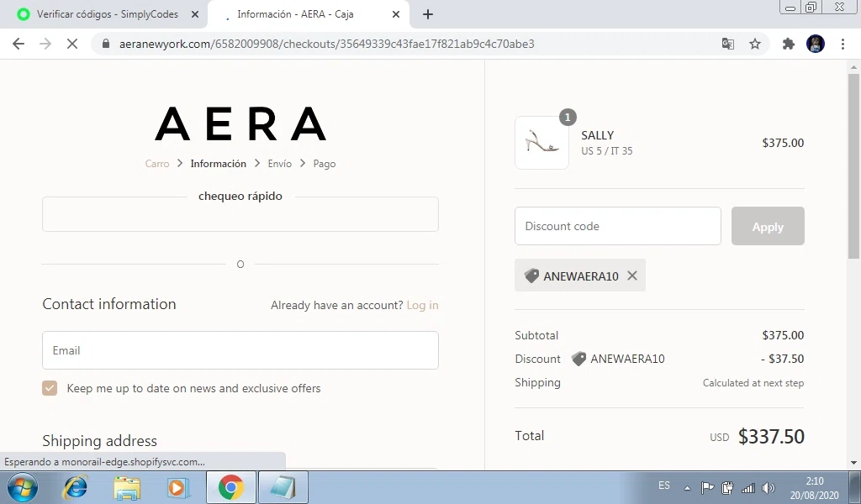Click the address bar URL

pyautogui.click(x=327, y=44)
